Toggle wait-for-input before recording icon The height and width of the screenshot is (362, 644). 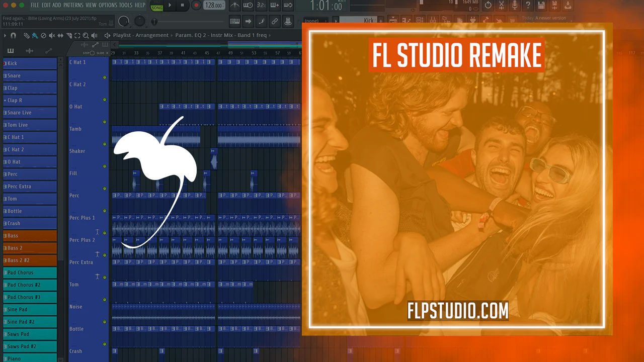tap(248, 6)
